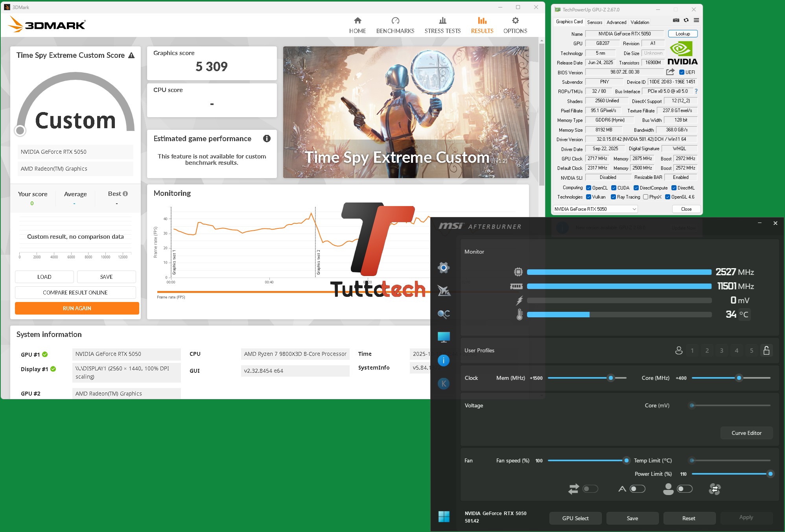Uncheck the UEFI checkbox

point(681,72)
